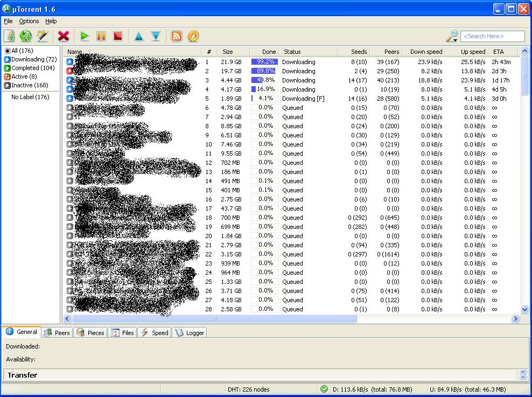
Task: Select the 43.7 GB size cell
Action: [x=231, y=208]
